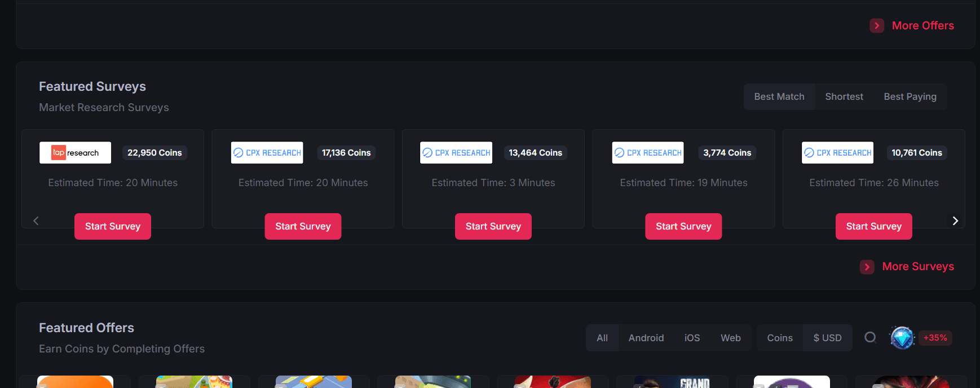Click CPX Research logo on 3,774 Coins card
Screen dimensions: 980x388
648,153
